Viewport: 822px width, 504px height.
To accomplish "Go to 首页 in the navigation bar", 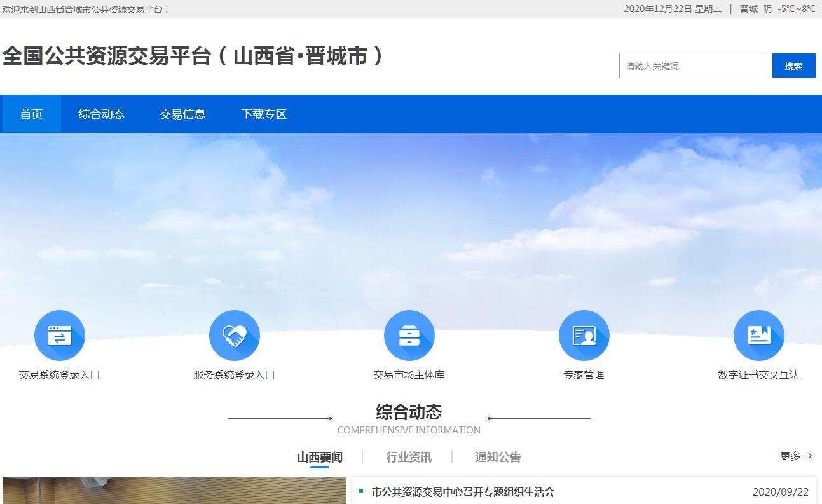I will click(x=31, y=114).
